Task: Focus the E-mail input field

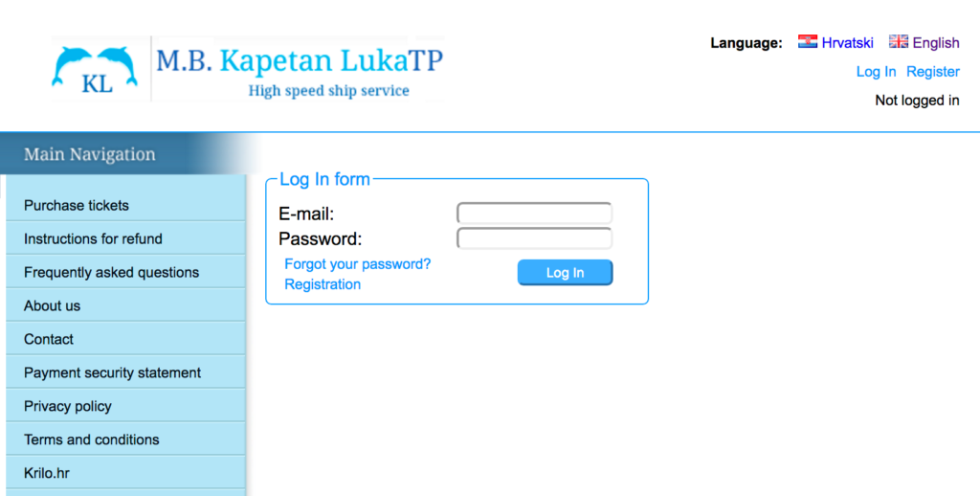Action: [534, 214]
